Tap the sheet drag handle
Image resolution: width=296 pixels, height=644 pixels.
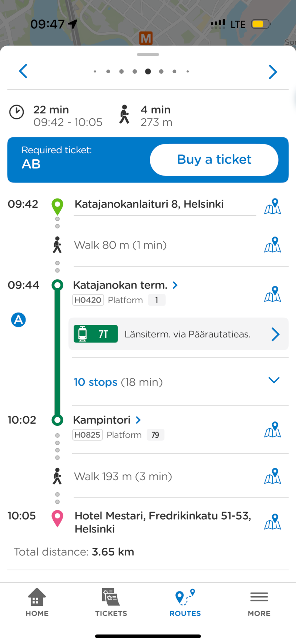point(148,54)
